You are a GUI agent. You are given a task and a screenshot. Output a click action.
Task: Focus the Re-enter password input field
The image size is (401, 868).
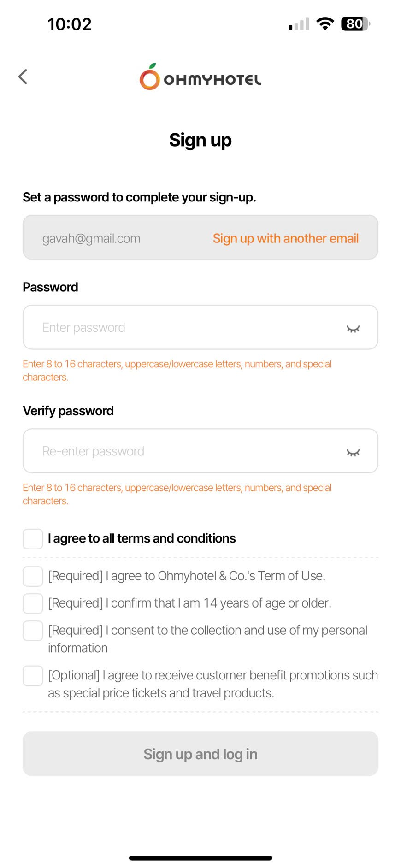[x=184, y=451]
